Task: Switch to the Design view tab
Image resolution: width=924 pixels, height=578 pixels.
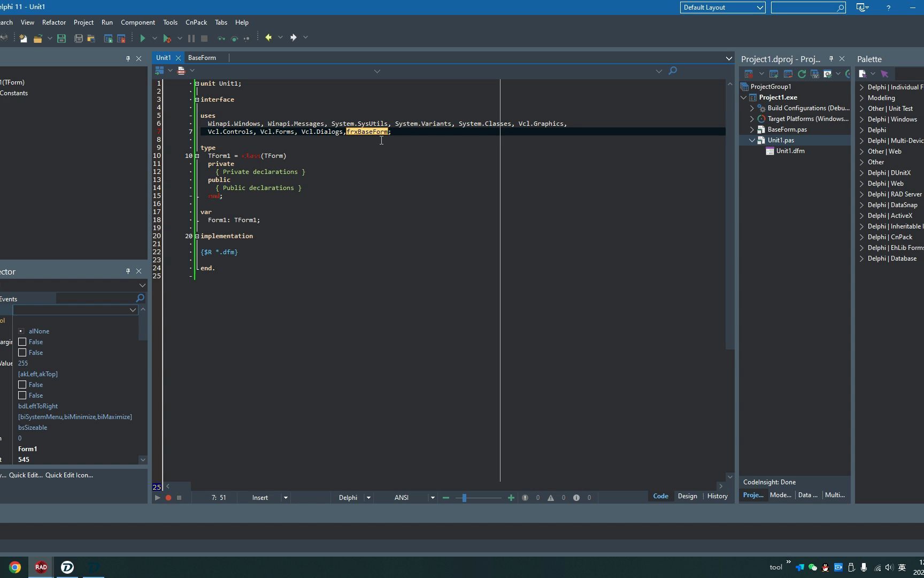Action: [x=687, y=496]
